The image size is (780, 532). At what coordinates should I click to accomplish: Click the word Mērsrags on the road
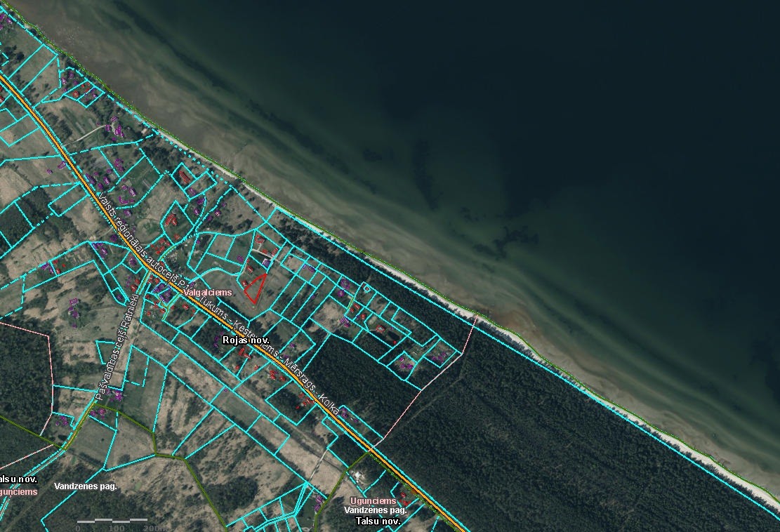[x=300, y=372]
